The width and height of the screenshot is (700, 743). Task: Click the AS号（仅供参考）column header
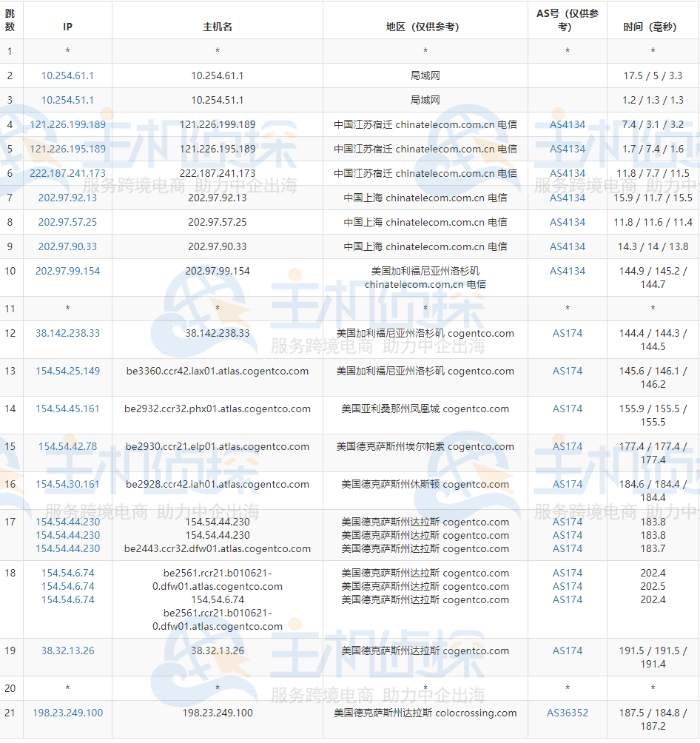pyautogui.click(x=566, y=20)
